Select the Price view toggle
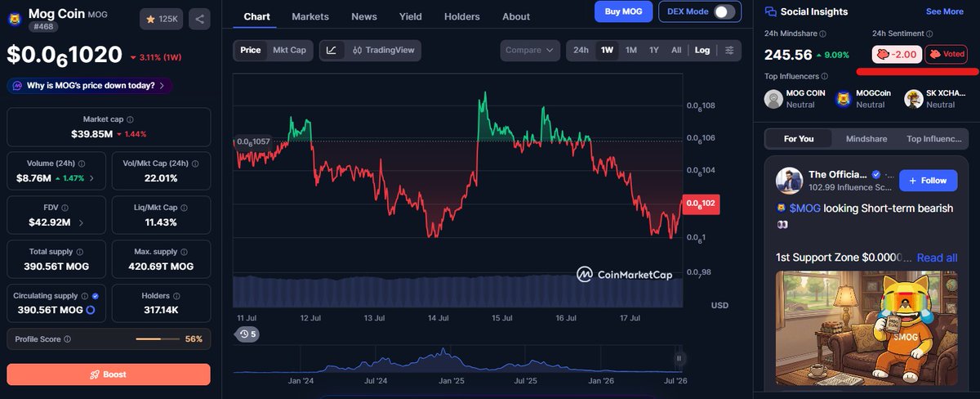The image size is (980, 399). 251,50
